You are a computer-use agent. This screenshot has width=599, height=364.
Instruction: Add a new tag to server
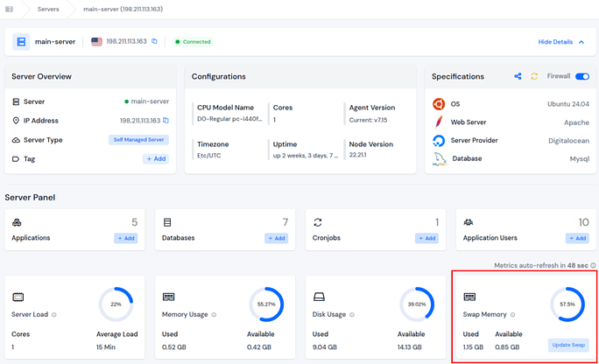click(x=155, y=158)
